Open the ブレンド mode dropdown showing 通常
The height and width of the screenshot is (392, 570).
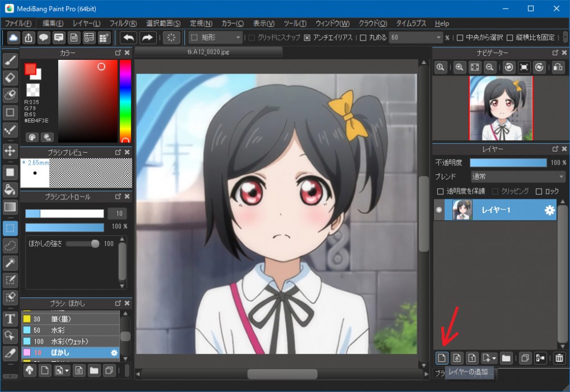(518, 177)
